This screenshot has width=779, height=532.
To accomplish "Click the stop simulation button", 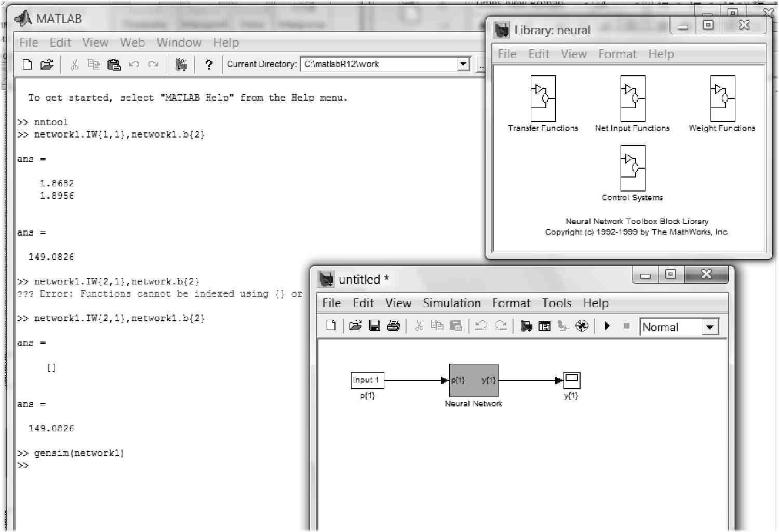I will [x=626, y=326].
